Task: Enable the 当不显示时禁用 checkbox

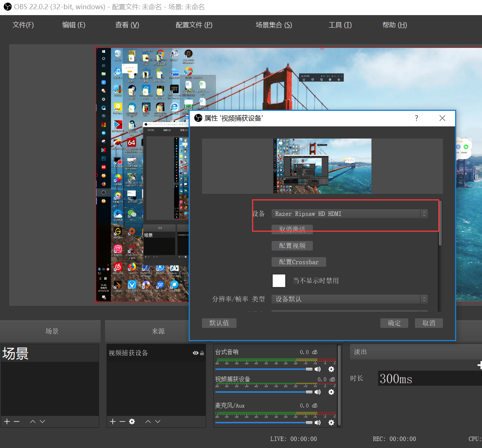Action: click(279, 281)
